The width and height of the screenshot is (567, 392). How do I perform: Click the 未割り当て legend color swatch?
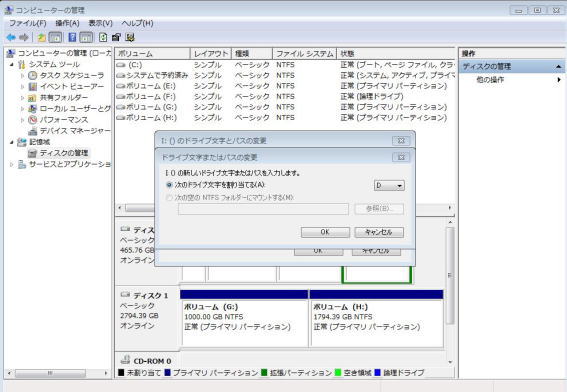121,372
